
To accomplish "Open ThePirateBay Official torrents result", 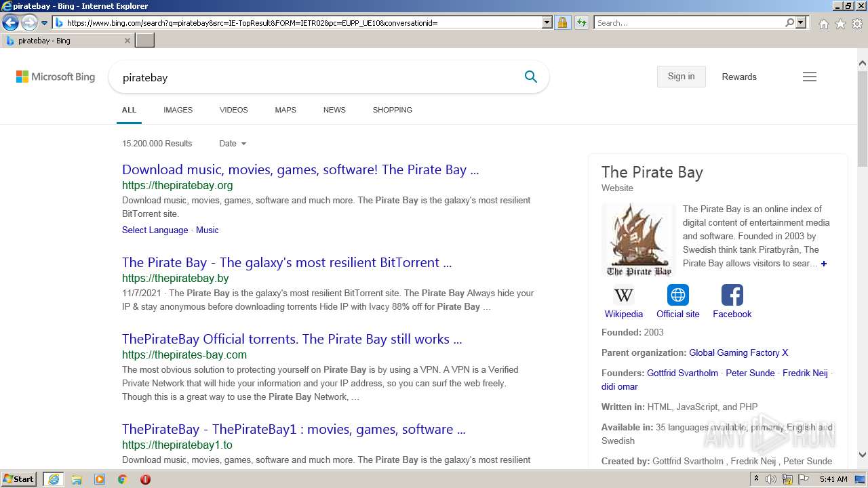I will 292,340.
